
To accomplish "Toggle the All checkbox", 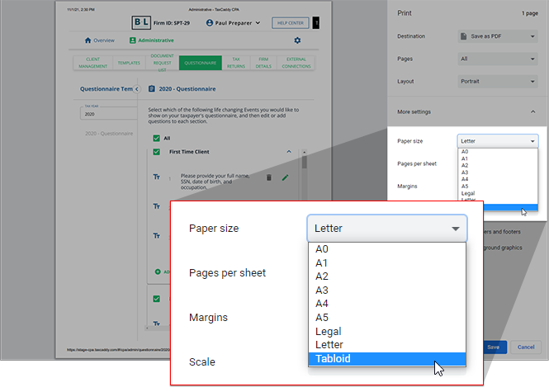I will [x=156, y=139].
